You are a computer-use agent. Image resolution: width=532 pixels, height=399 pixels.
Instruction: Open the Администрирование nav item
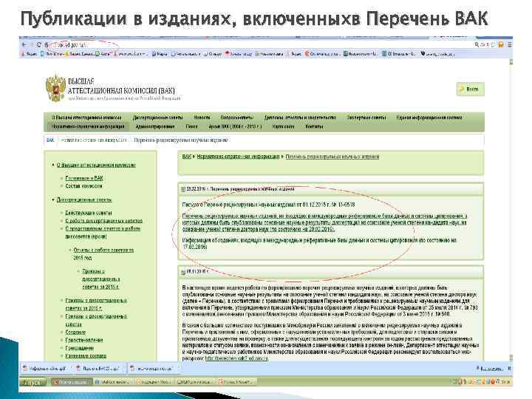coord(155,126)
